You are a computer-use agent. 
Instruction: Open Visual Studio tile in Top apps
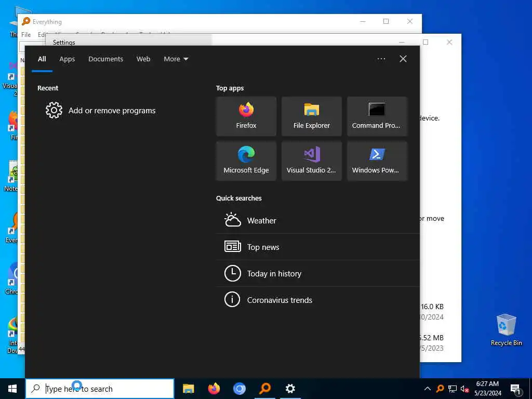click(x=312, y=161)
